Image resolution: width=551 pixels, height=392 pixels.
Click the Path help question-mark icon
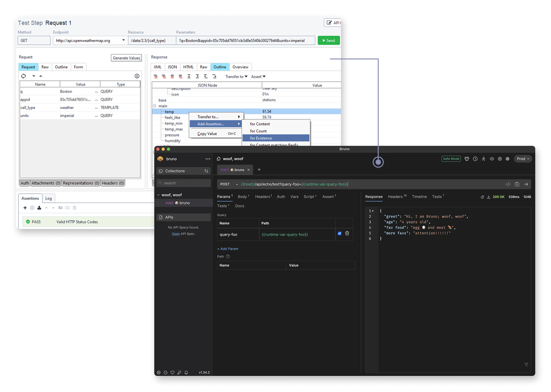click(x=228, y=256)
